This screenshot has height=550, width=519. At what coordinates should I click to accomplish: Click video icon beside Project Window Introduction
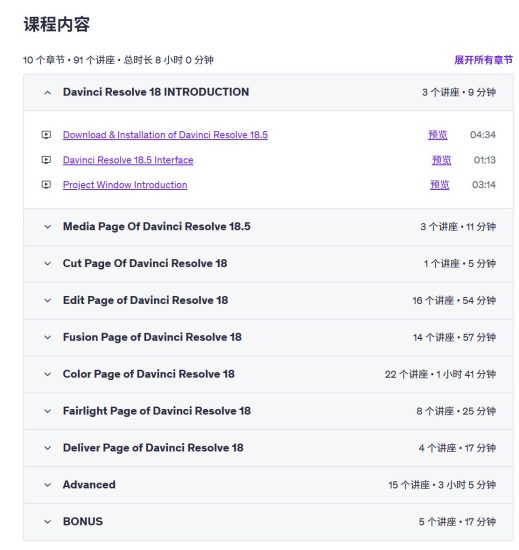point(46,185)
